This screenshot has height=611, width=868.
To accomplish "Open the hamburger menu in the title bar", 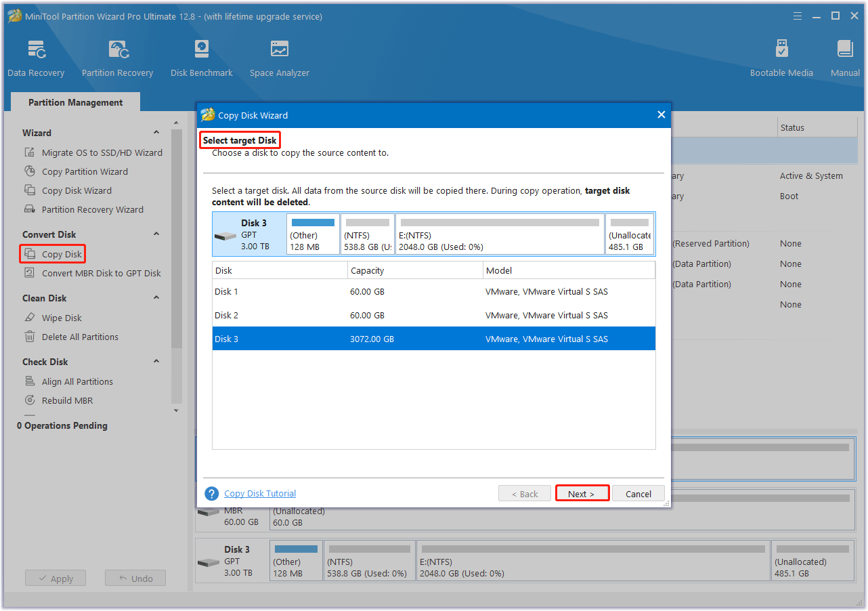I will point(797,15).
